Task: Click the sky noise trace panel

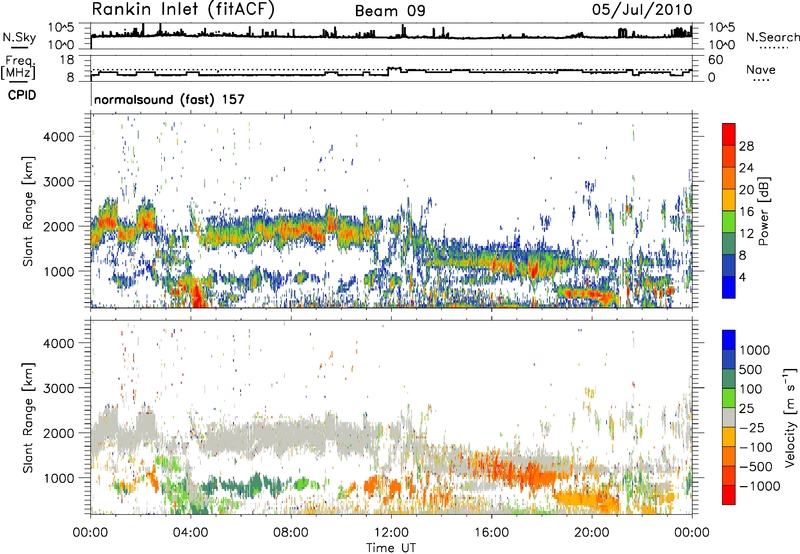Action: coord(391,36)
